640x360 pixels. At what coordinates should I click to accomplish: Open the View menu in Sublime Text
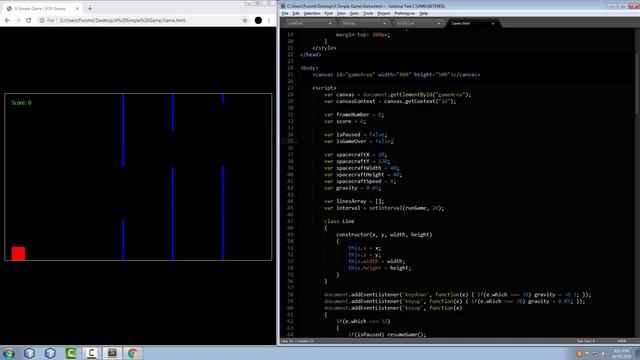[341, 13]
